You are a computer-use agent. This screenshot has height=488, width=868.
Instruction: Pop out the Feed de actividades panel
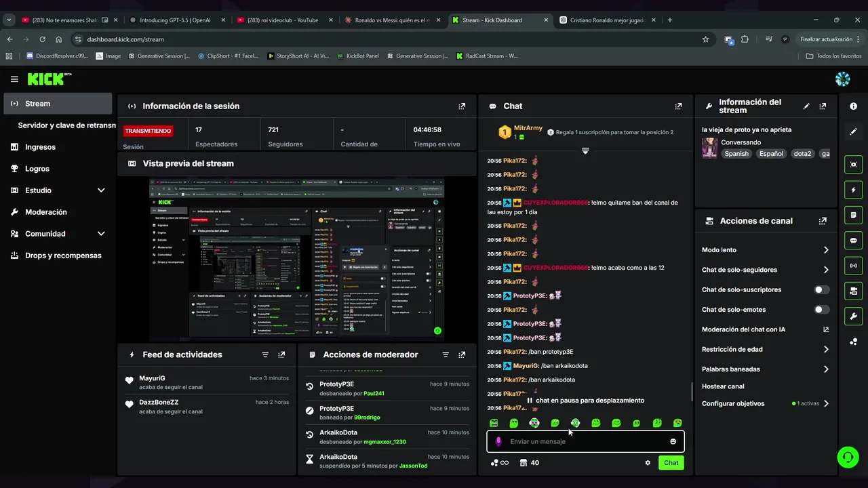281,354
